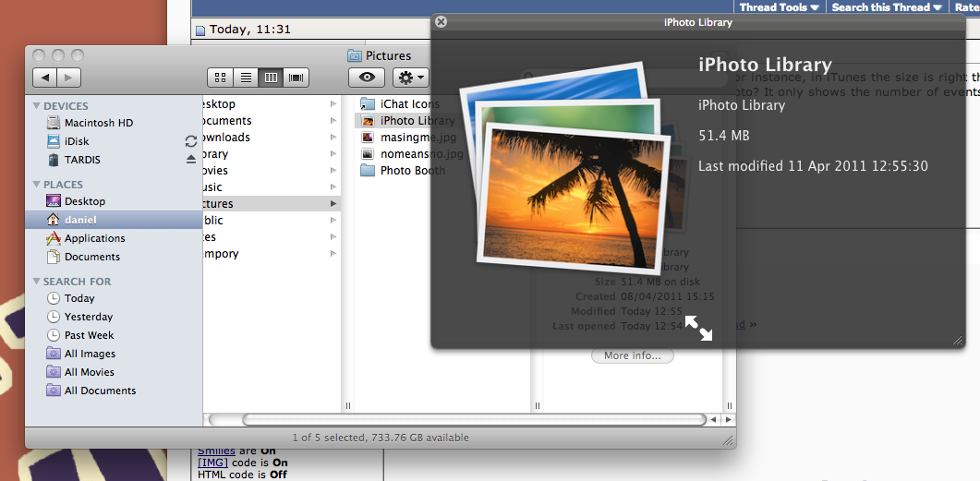Select iPhoto Library in Pictures column

tap(417, 121)
